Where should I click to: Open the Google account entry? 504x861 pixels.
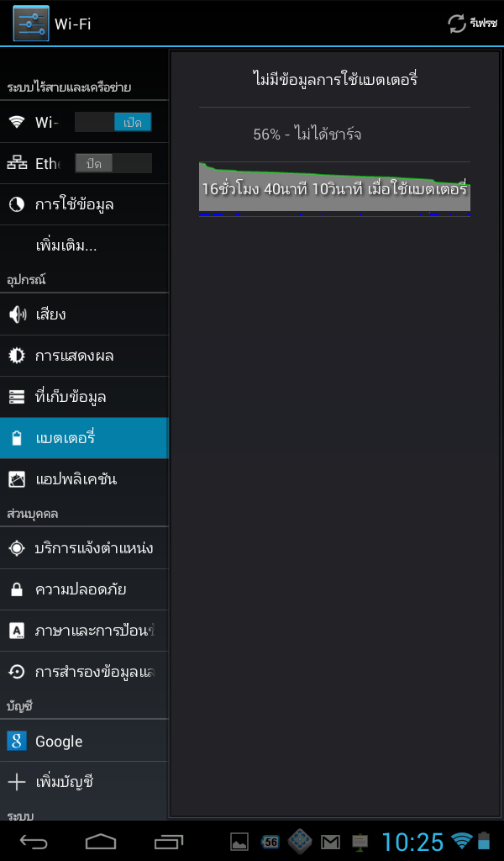click(x=84, y=741)
